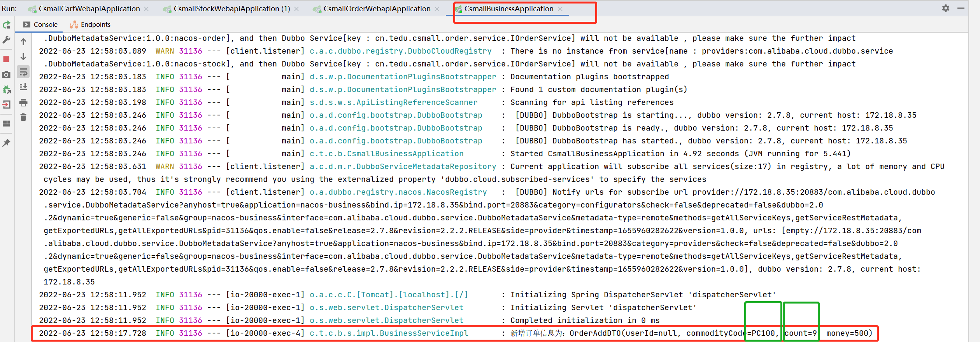The height and width of the screenshot is (342, 980).
Task: Close the CsmallCartWebapiApplication tab
Action: [x=146, y=9]
